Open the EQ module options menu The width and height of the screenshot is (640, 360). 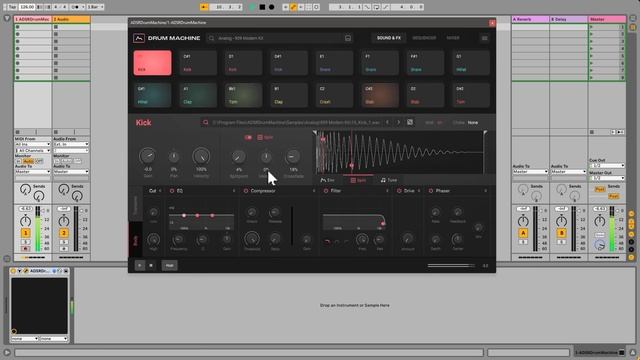[x=234, y=191]
